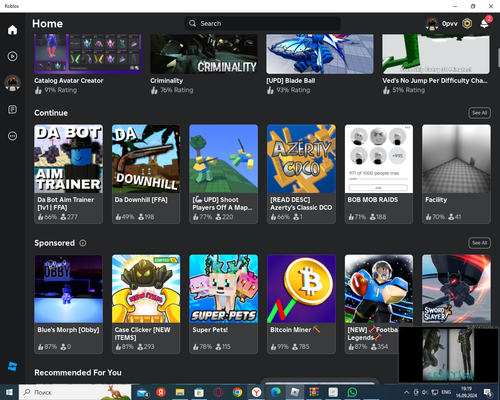Image resolution: width=500 pixels, height=400 pixels.
Task: Open BOB MOB RAIDS game card
Action: coord(379,174)
